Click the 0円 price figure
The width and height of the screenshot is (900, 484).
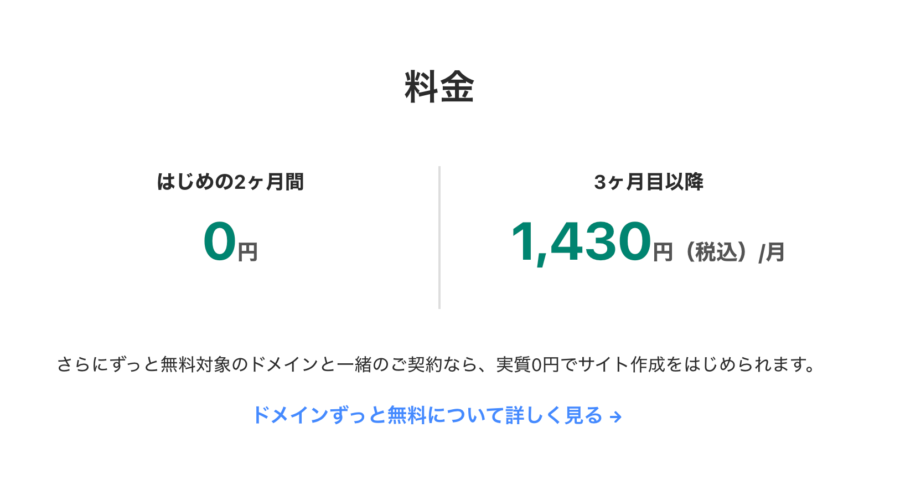coord(230,242)
